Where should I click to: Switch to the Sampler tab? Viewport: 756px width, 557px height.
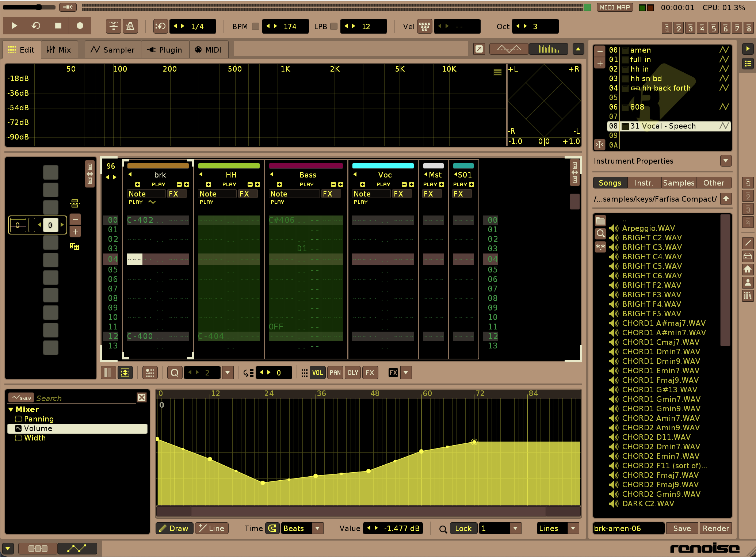point(113,50)
